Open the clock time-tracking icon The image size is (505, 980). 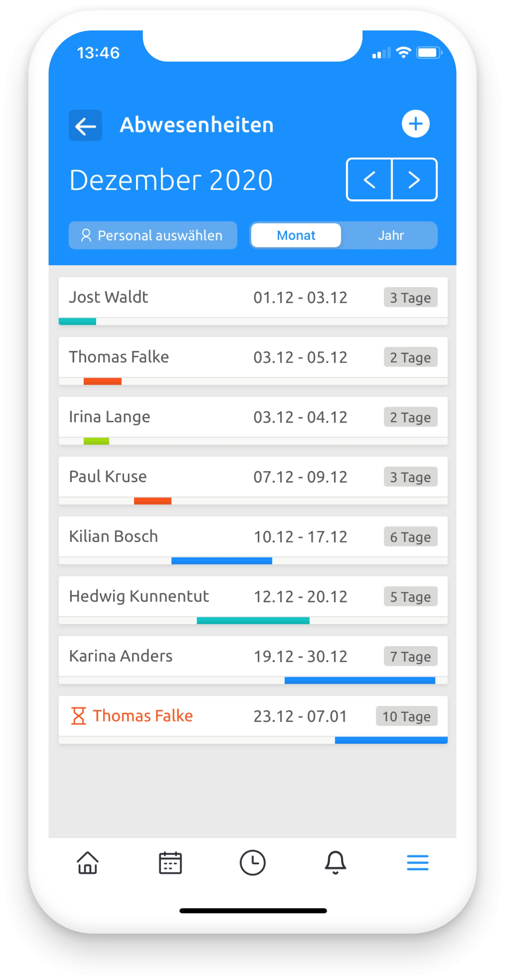coord(252,863)
